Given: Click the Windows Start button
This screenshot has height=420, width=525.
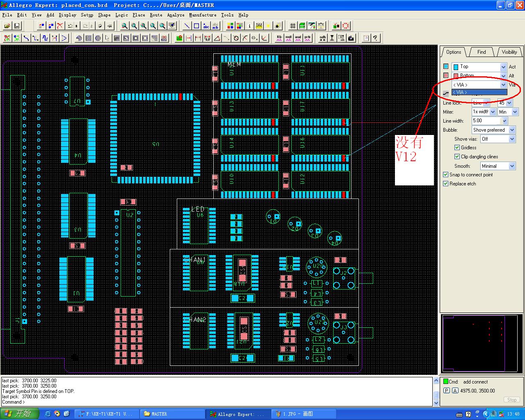Looking at the screenshot, I should (x=19, y=414).
